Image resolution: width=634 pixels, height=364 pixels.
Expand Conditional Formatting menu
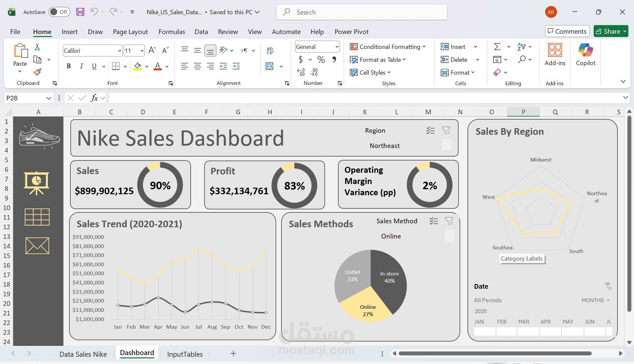click(x=388, y=47)
